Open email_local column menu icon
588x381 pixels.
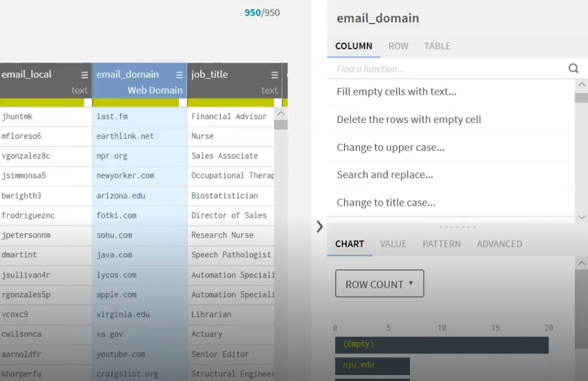coord(84,75)
